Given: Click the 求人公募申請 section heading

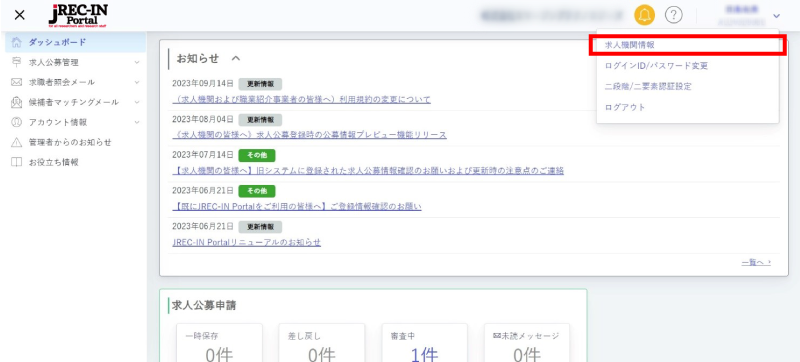Looking at the screenshot, I should tap(204, 305).
